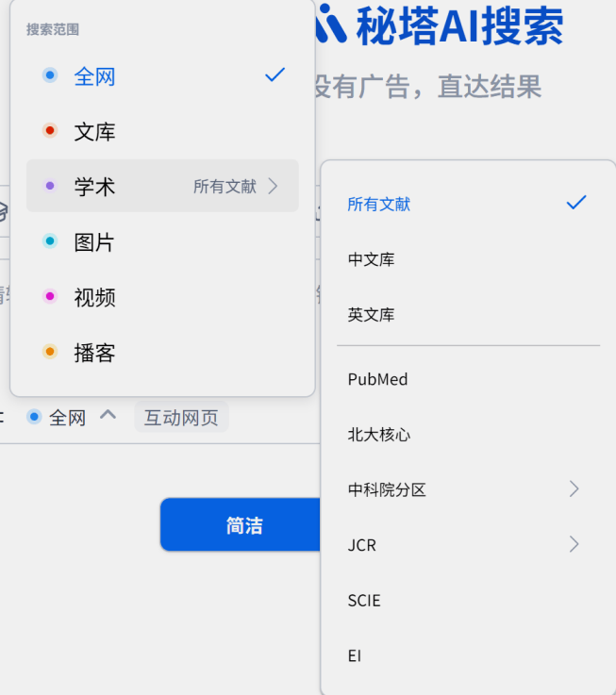Viewport: 616px width, 695px height.
Task: Collapse the 全网 search scope dropdown
Action: [x=108, y=416]
